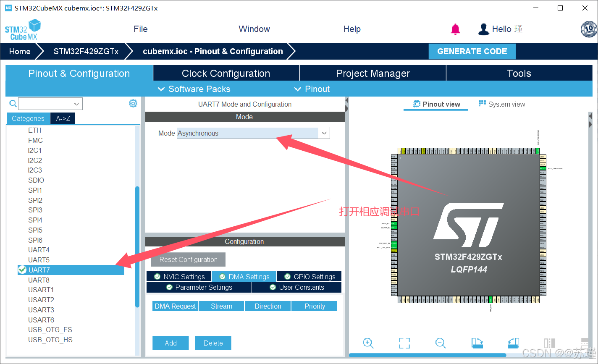
Task: Add a DMA request
Action: click(170, 343)
